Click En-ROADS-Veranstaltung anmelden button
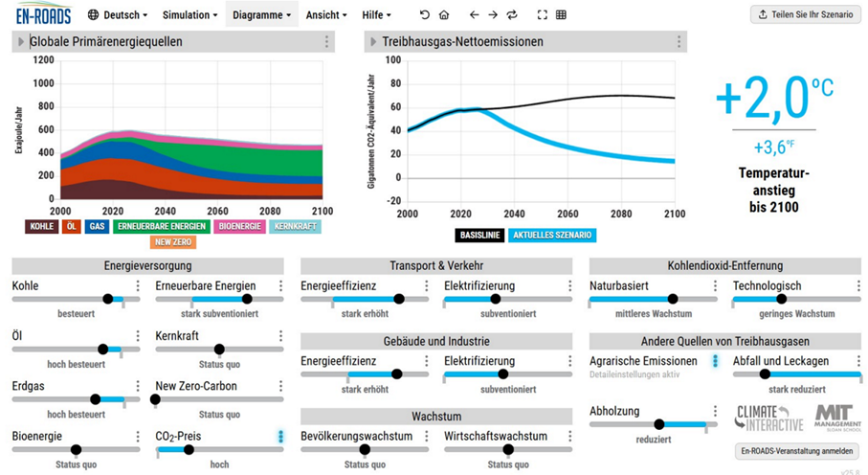The width and height of the screenshot is (868, 475). tap(796, 451)
